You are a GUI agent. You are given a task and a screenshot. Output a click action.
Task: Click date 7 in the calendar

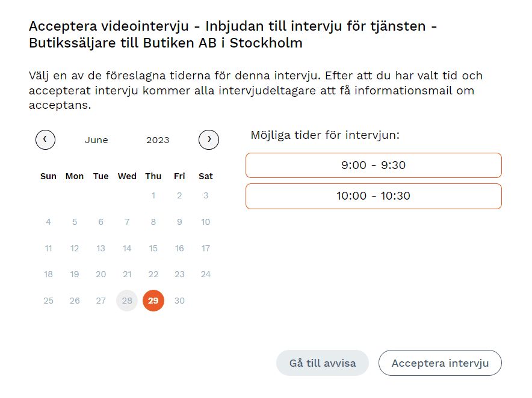point(127,222)
